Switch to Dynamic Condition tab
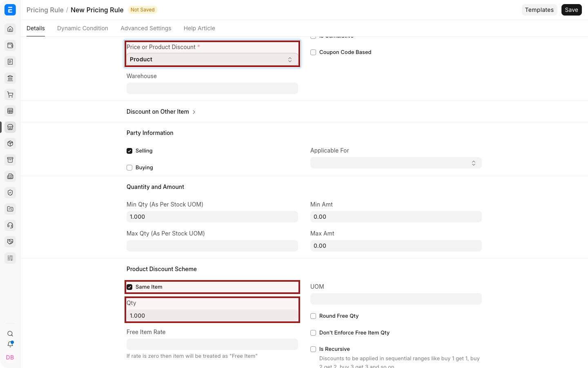The height and width of the screenshot is (368, 588). tap(82, 28)
